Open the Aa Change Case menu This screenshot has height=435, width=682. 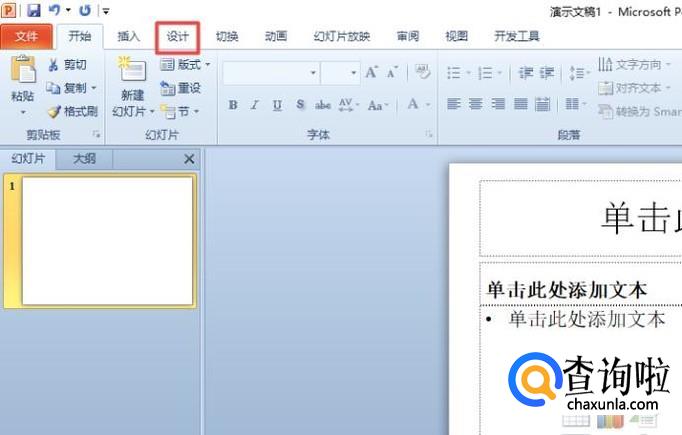coord(378,105)
